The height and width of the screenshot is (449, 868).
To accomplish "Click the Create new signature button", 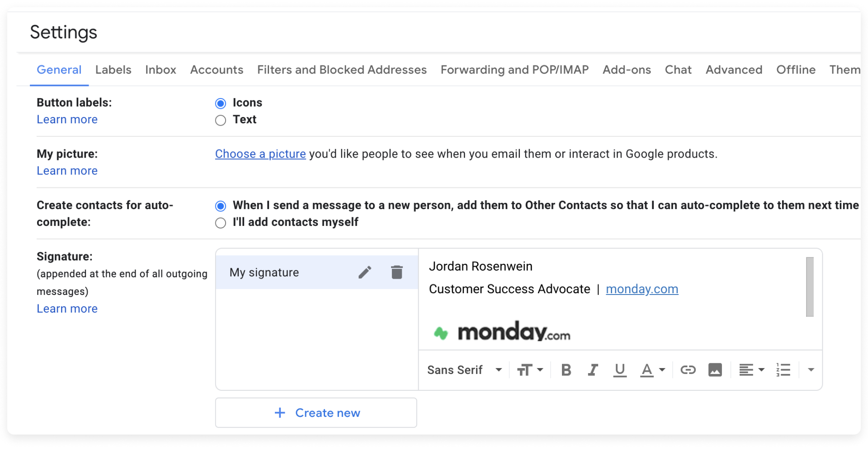I will coord(316,412).
